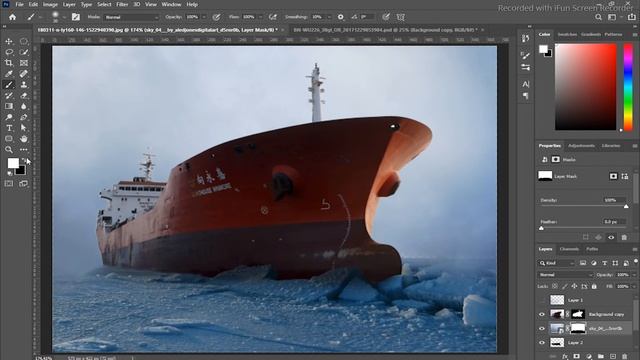Click the vertical hue slider strip
This screenshot has height=360, width=640.
[628, 87]
